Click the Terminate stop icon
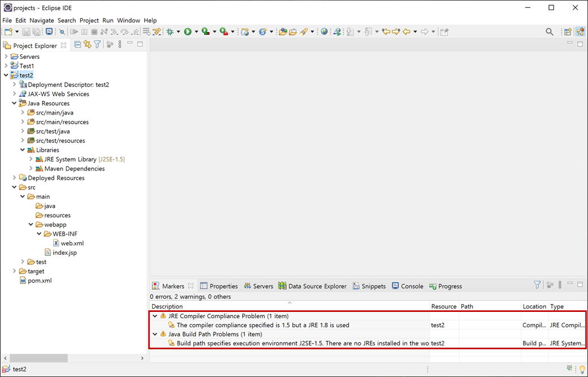 tap(94, 32)
